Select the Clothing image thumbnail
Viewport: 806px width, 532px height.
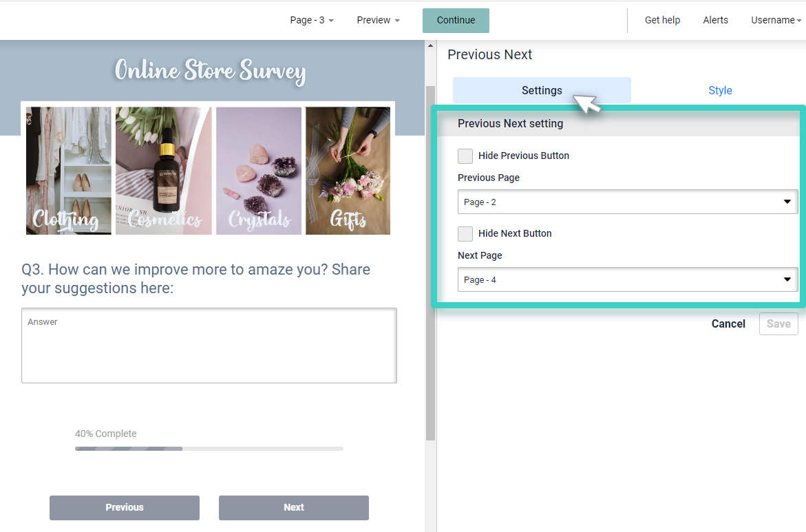[69, 171]
